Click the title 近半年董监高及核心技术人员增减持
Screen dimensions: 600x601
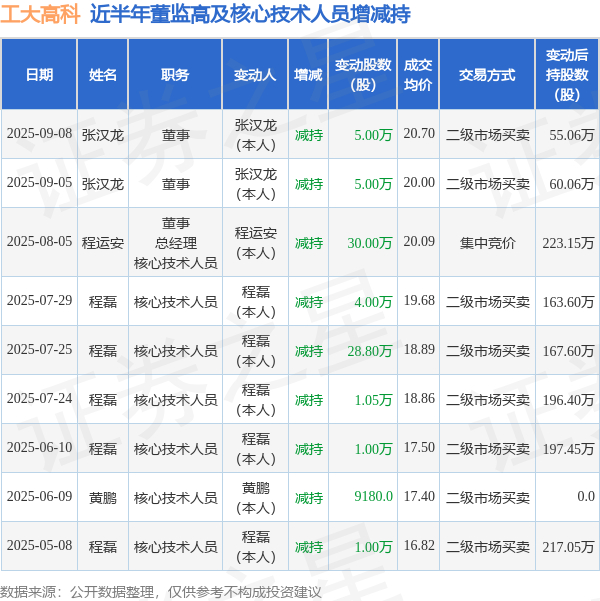pyautogui.click(x=250, y=14)
